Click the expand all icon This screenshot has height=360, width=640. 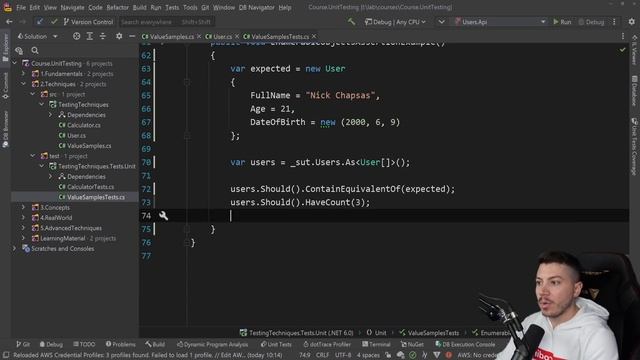point(89,36)
